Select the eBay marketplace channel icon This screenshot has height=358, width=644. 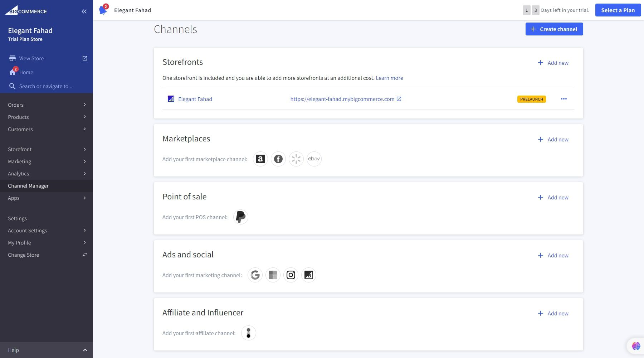[x=314, y=159]
